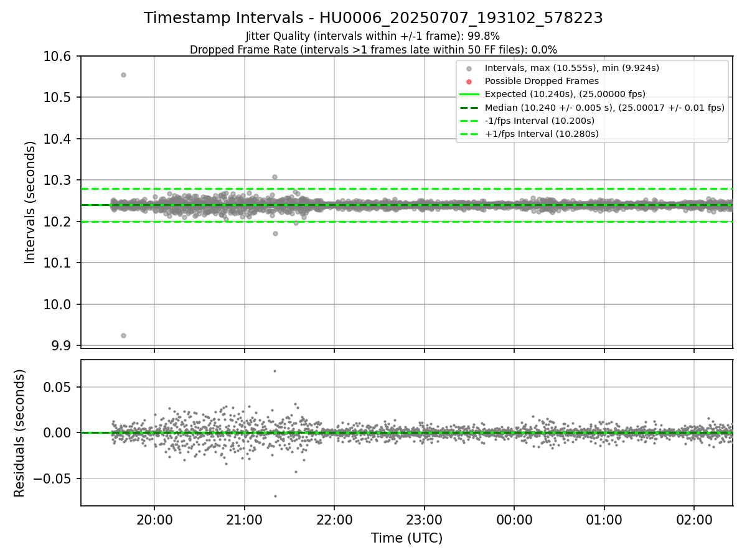Image resolution: width=747 pixels, height=560 pixels.
Task: Click the highest residual point above 0.05
Action: (275, 371)
